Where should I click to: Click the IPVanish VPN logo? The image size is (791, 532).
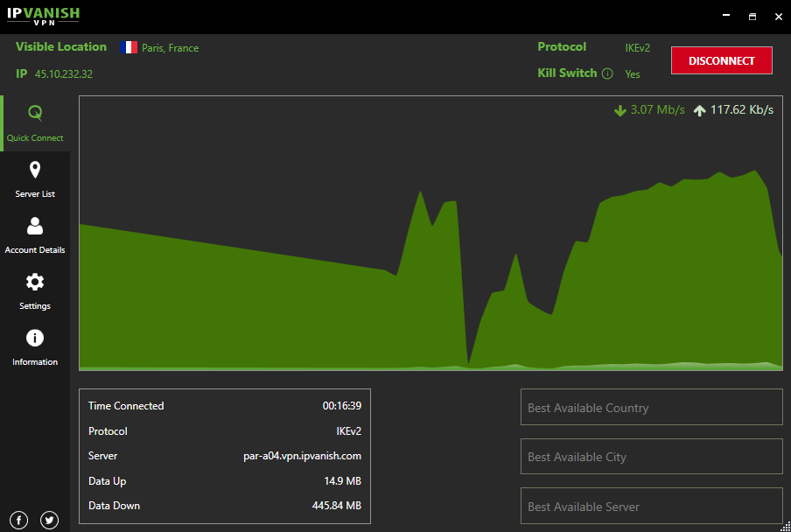point(44,16)
